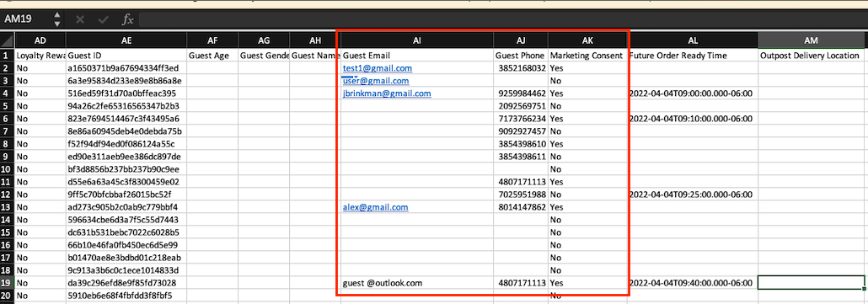Click Guest ID a1650371b9a67694334ff3ed cell

pos(126,68)
